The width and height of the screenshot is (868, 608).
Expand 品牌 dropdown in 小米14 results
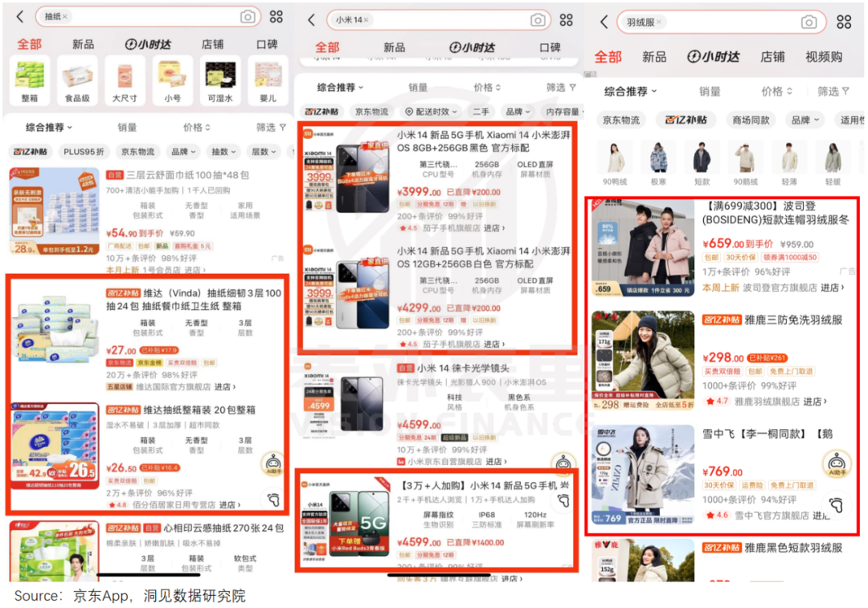(518, 112)
